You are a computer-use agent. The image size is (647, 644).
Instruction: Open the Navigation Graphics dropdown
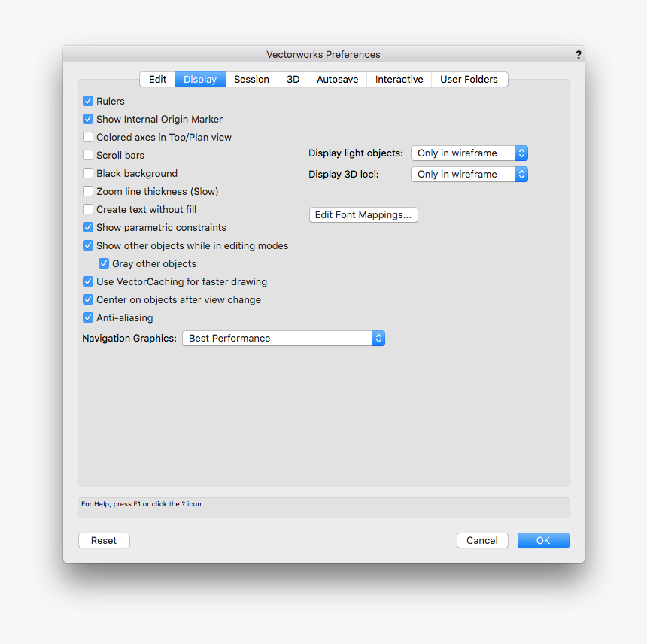click(x=284, y=339)
